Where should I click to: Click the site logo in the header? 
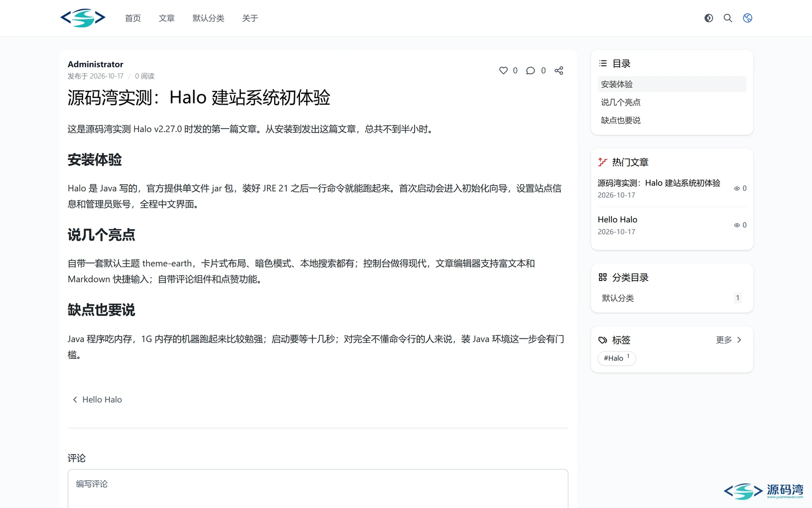(83, 18)
